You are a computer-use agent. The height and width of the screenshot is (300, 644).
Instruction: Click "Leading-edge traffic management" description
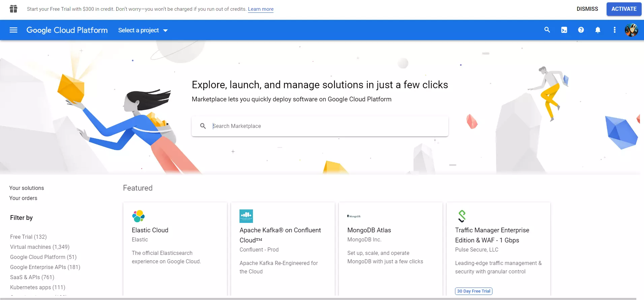498,267
